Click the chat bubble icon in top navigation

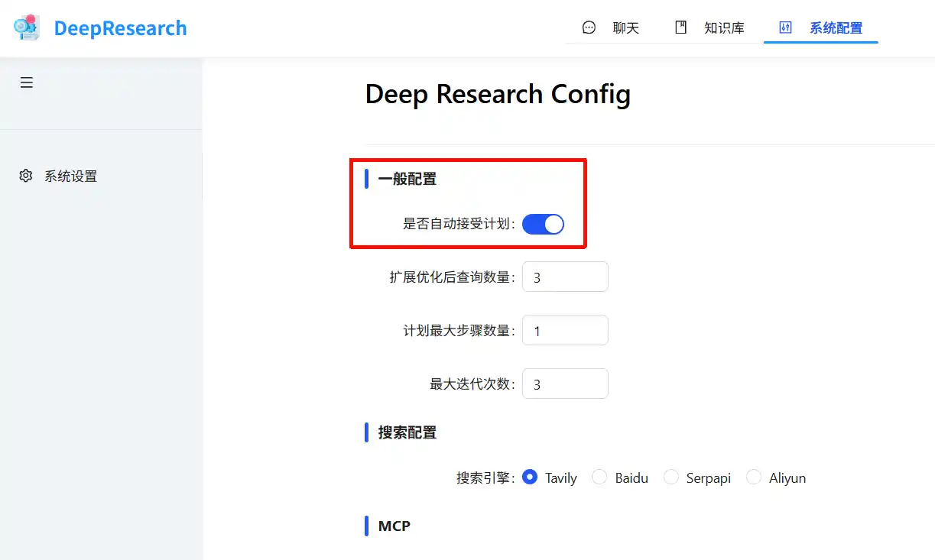(x=588, y=27)
